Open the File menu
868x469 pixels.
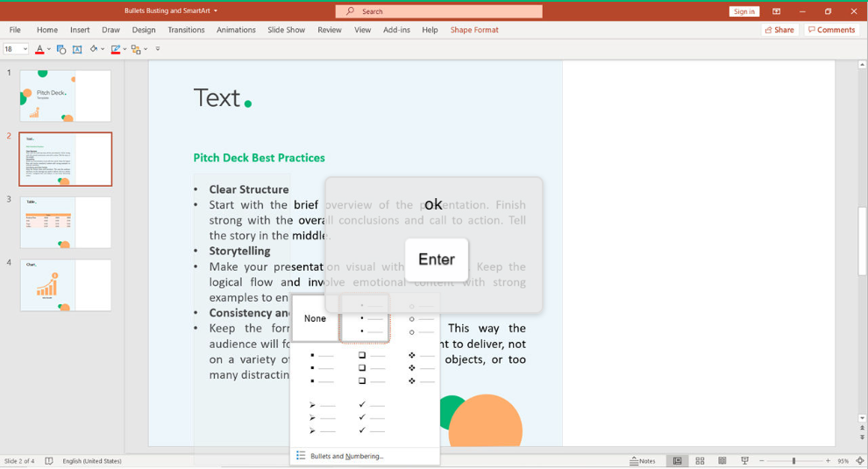[x=15, y=30]
